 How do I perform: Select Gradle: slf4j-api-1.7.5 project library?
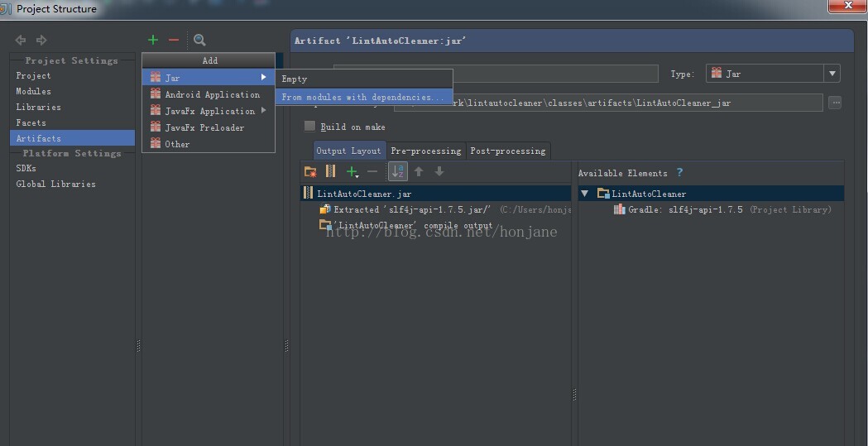click(x=722, y=209)
